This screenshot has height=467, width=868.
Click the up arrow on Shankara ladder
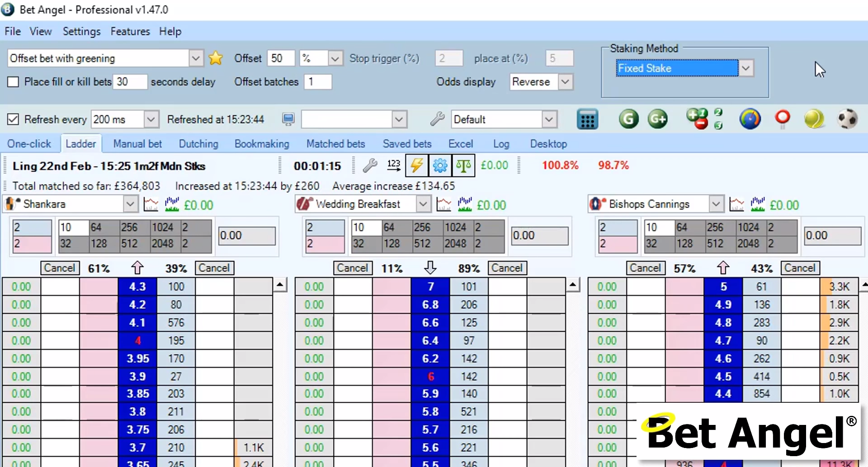pos(137,268)
